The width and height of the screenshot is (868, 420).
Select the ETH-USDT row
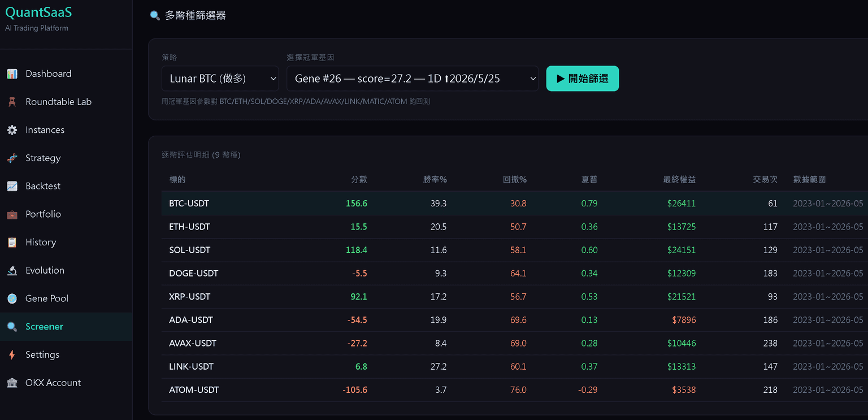coord(514,227)
